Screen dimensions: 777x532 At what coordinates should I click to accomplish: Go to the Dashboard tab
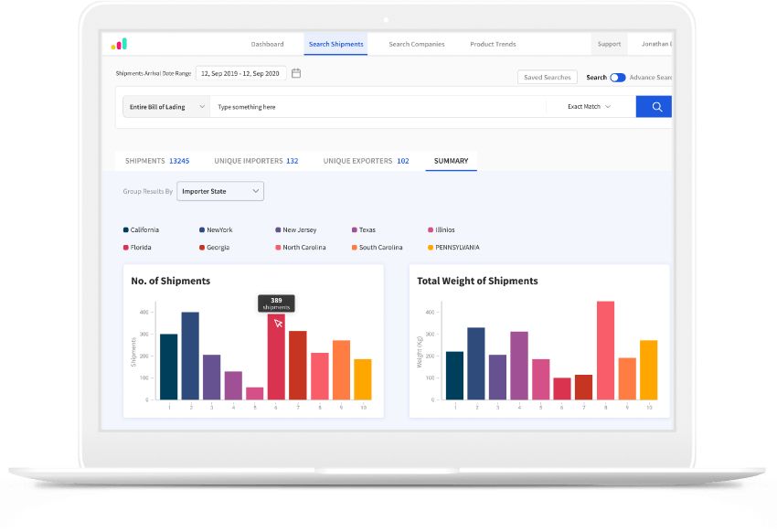click(x=267, y=44)
